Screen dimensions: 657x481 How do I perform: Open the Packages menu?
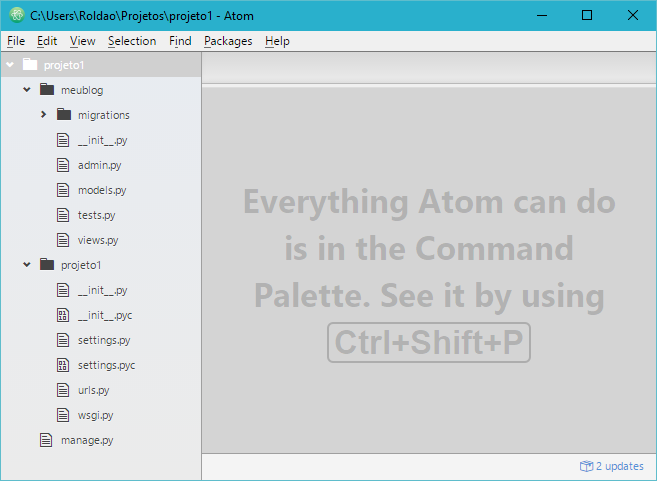click(x=228, y=41)
